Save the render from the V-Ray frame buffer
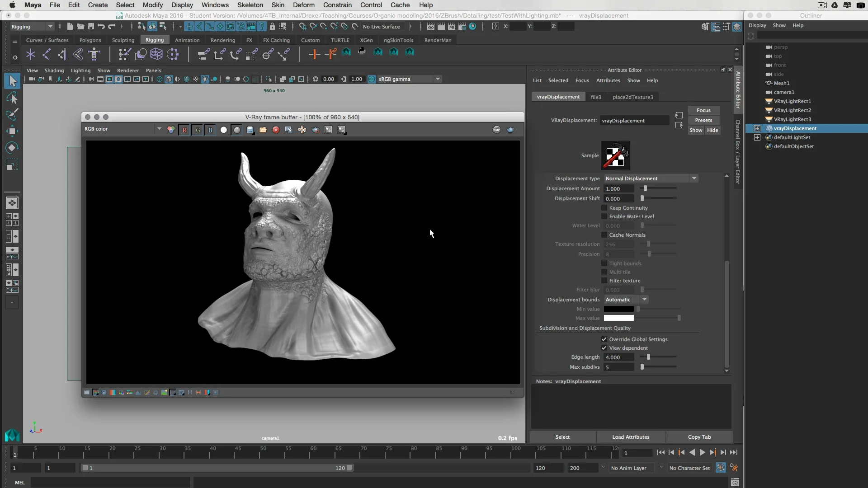 coord(250,130)
